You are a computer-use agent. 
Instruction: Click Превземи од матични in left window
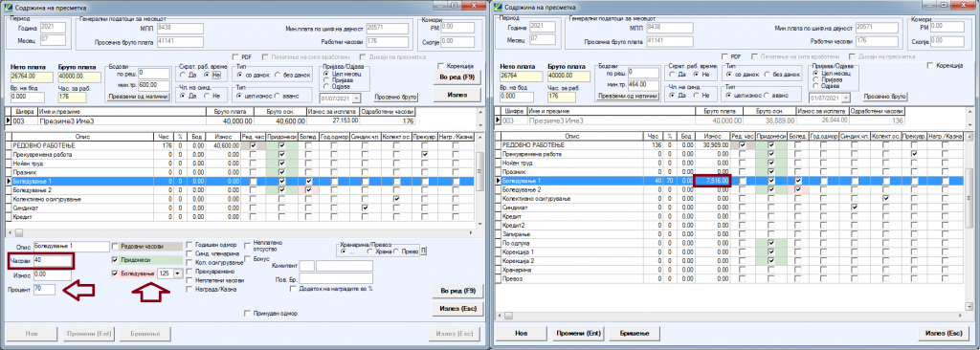tap(139, 97)
